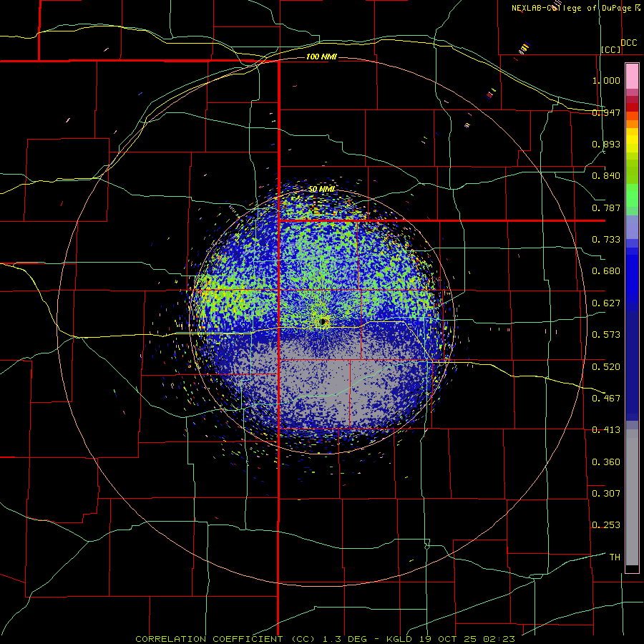Click the KGLD station identifier in the caption
The height and width of the screenshot is (644, 644).
[400, 639]
